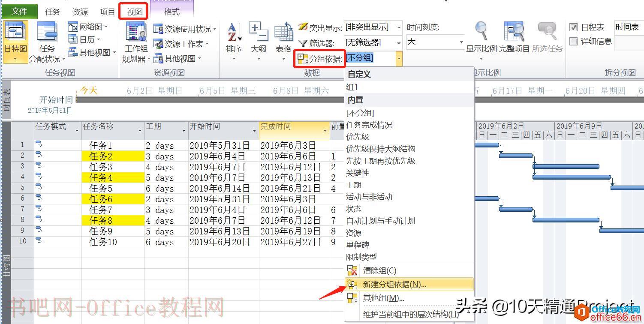This screenshot has height=324, width=644.
Task: Click the Clear Group (清除组) icon
Action: tap(352, 271)
